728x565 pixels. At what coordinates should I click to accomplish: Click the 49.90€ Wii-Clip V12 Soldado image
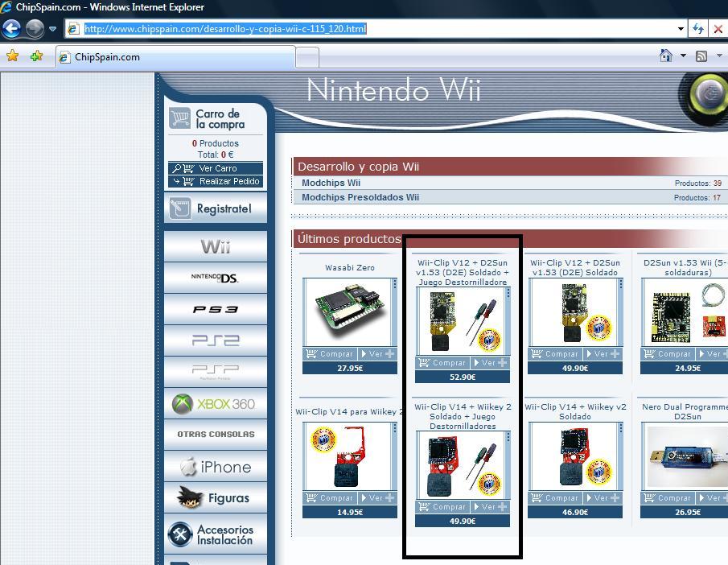(x=575, y=312)
